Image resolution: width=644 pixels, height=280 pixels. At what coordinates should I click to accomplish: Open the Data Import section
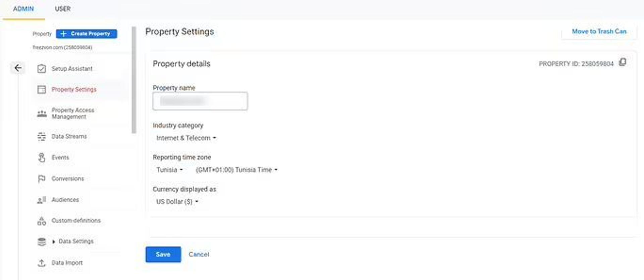click(67, 263)
